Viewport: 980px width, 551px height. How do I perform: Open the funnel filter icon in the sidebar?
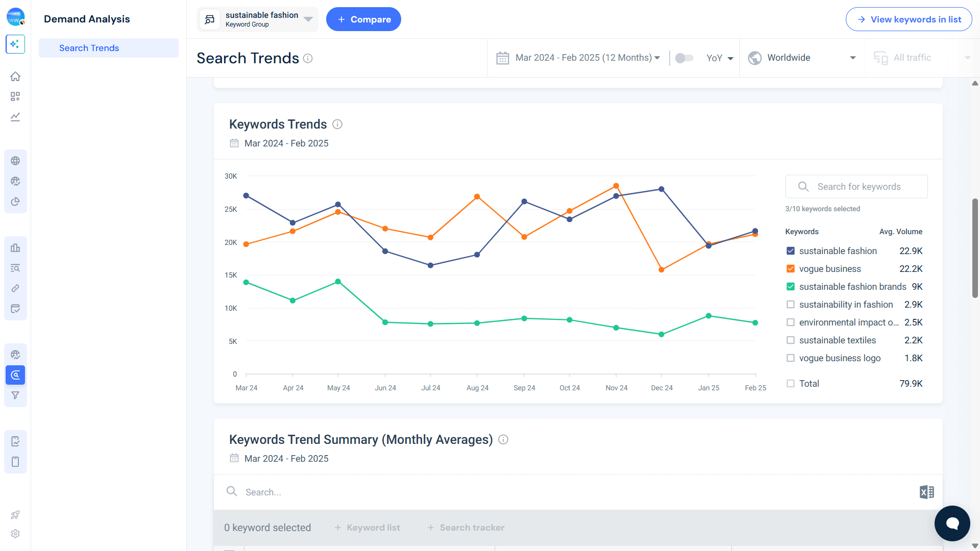[x=15, y=395]
